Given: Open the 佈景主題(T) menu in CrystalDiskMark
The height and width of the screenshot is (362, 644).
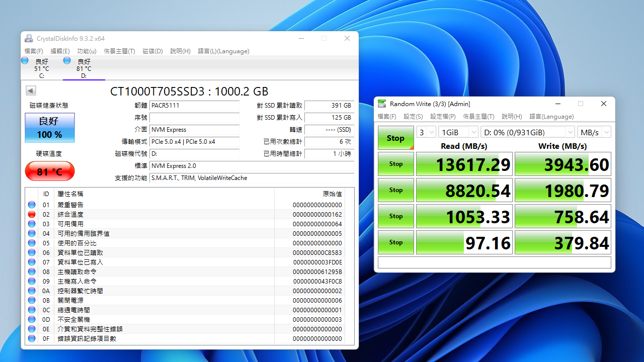Looking at the screenshot, I should tap(478, 116).
